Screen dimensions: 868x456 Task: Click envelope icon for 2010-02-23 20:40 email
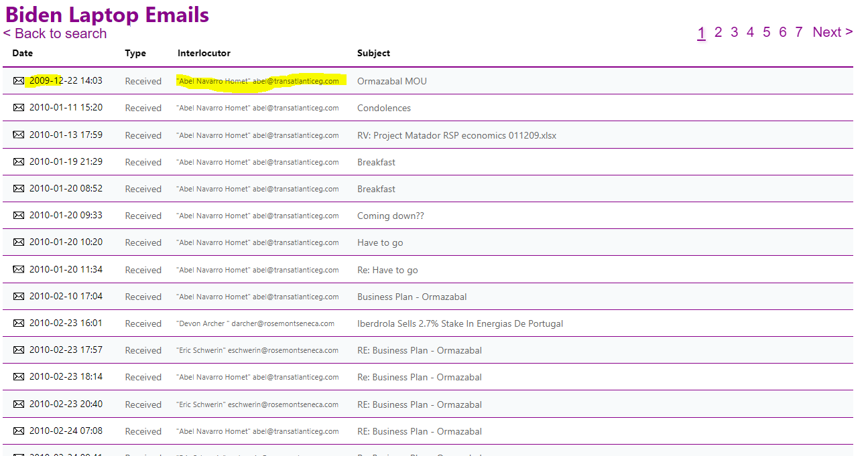tap(19, 404)
